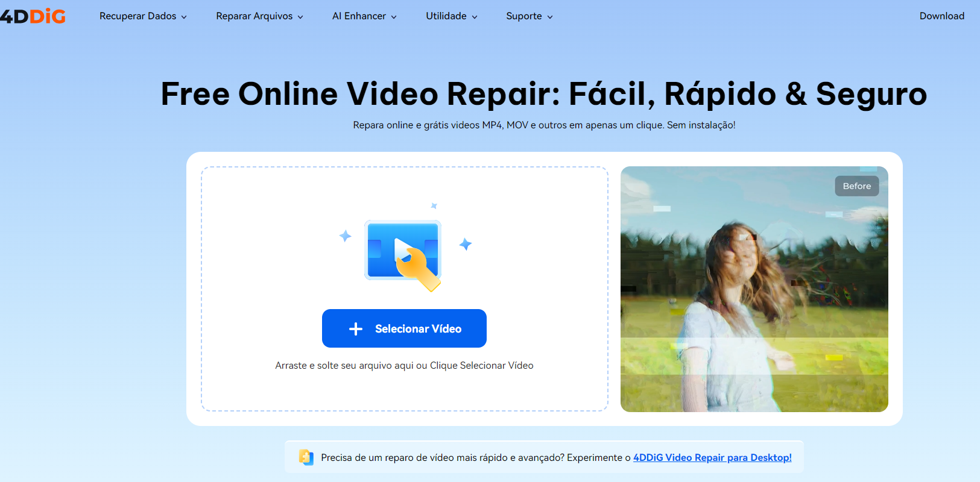Select the AI Enhancer menu label
This screenshot has width=980, height=482.
[359, 16]
